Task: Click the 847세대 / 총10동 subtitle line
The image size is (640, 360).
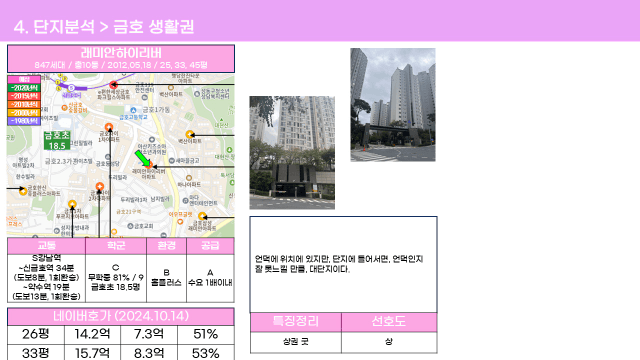Action: [x=121, y=65]
